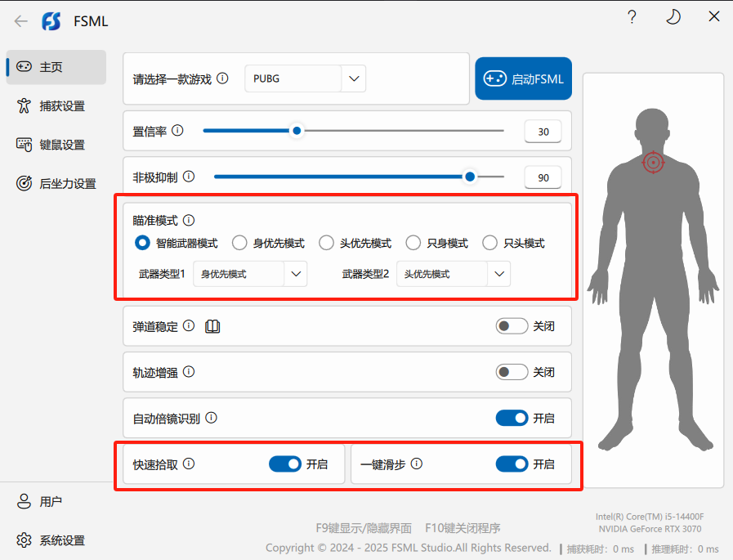Expand the 武器类型2 dropdown
Screen dimensions: 733x560
498,275
